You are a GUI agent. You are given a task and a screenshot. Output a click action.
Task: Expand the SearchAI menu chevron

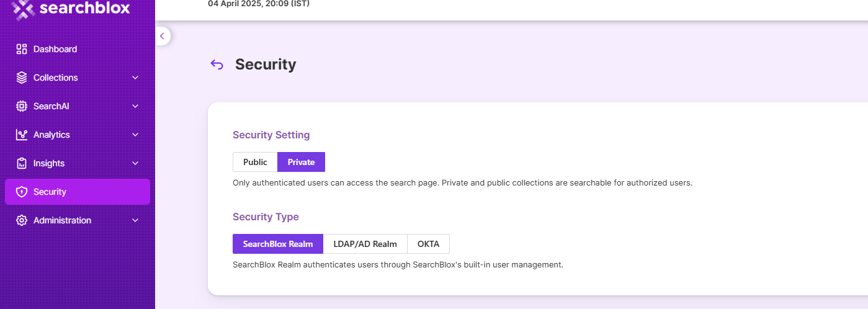pos(135,106)
